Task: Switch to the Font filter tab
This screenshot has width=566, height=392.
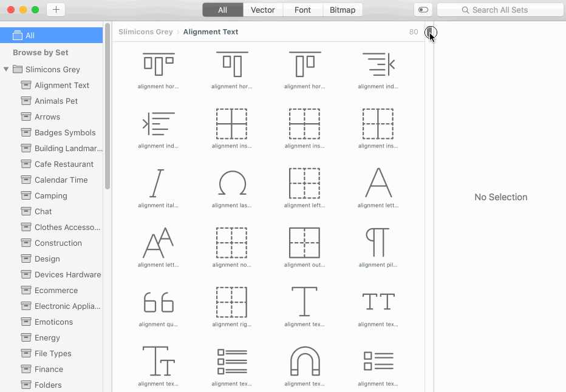Action: 302,10
